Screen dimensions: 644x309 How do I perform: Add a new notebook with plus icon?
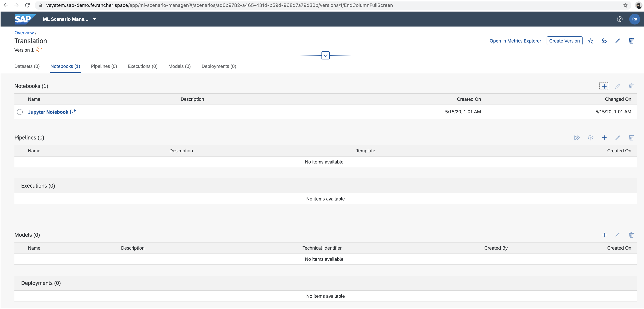[604, 86]
